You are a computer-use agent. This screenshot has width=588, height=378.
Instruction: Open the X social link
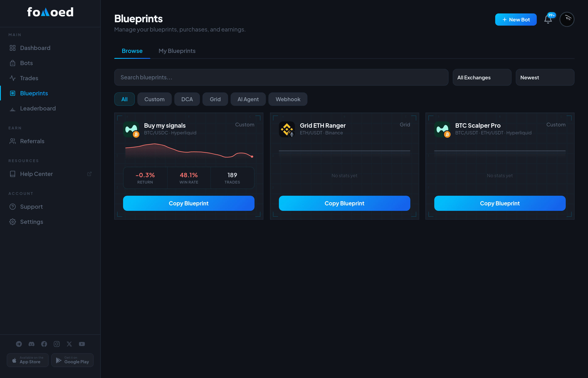[69, 344]
